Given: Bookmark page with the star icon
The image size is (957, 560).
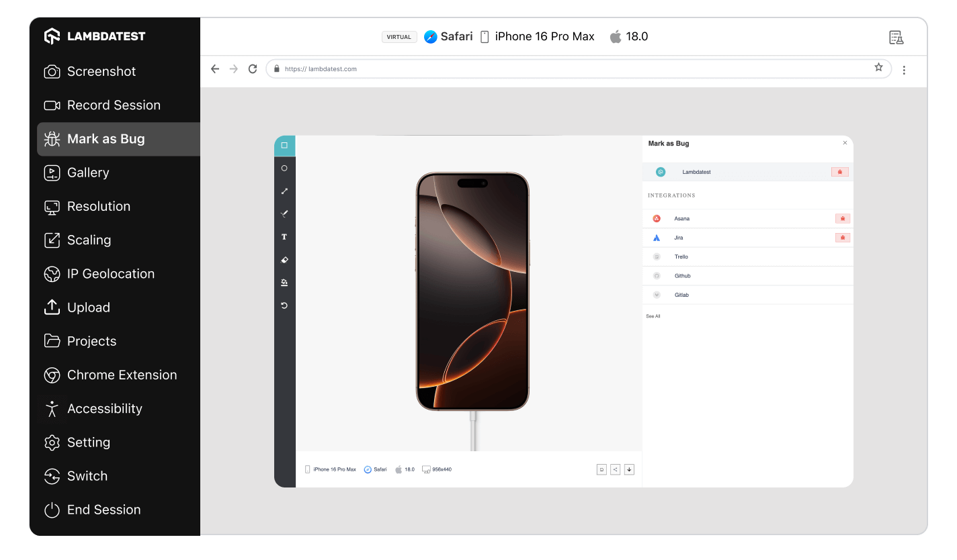Looking at the screenshot, I should pos(878,68).
